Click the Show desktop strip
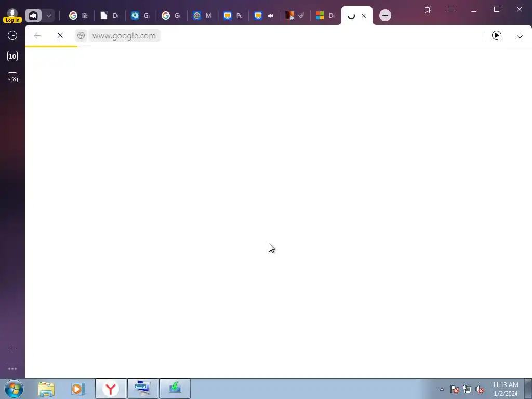Viewport: 532px width, 399px height. click(x=528, y=389)
